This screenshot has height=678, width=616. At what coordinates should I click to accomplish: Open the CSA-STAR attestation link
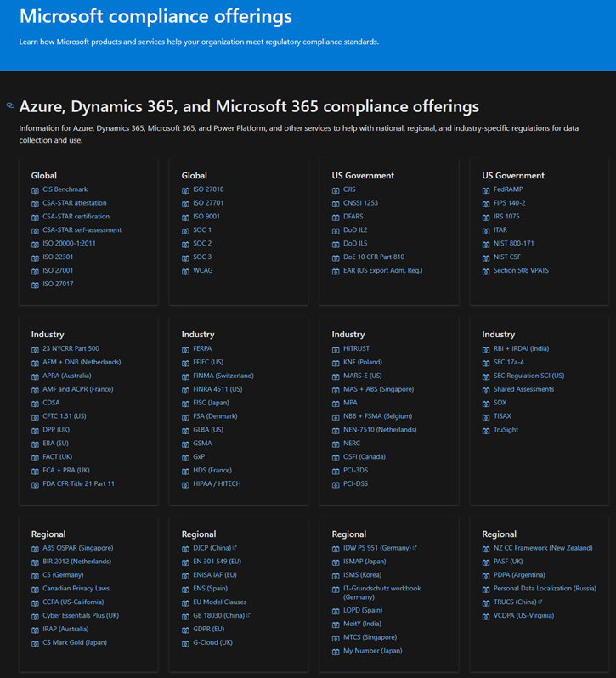pos(75,203)
